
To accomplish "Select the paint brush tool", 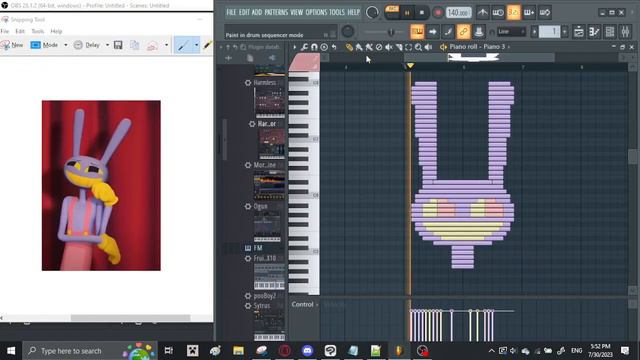I will pos(359,47).
